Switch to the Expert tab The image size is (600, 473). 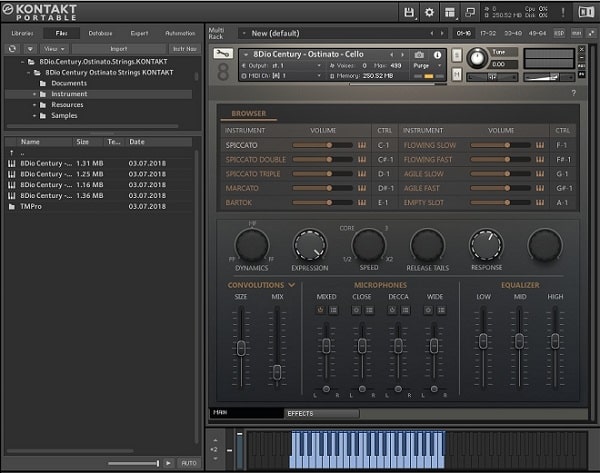pos(139,33)
